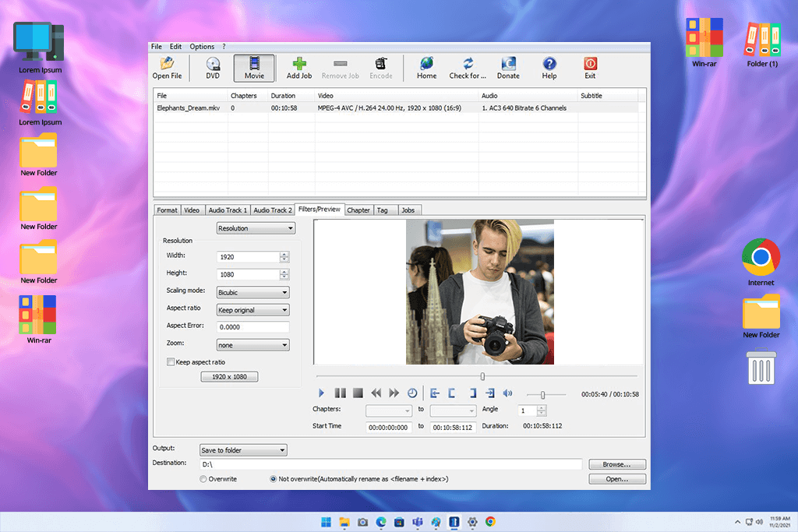
Task: Click the Angle spinner arrows
Action: tap(542, 410)
